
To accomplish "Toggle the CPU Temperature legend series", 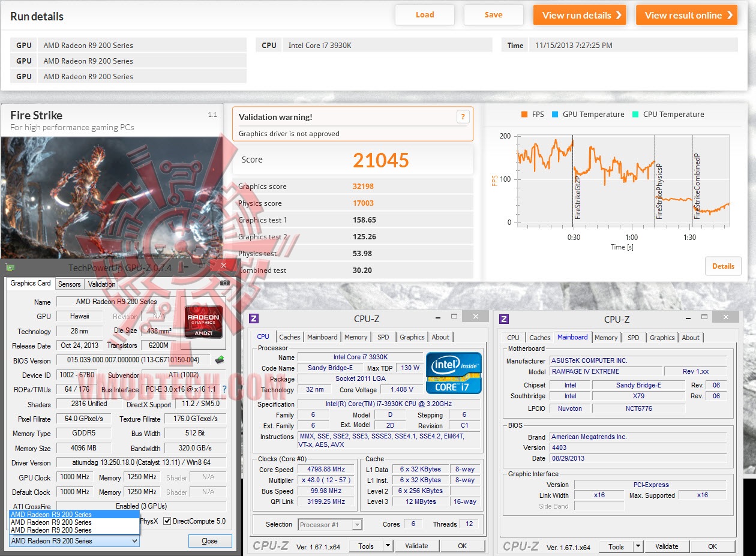I will click(x=668, y=115).
